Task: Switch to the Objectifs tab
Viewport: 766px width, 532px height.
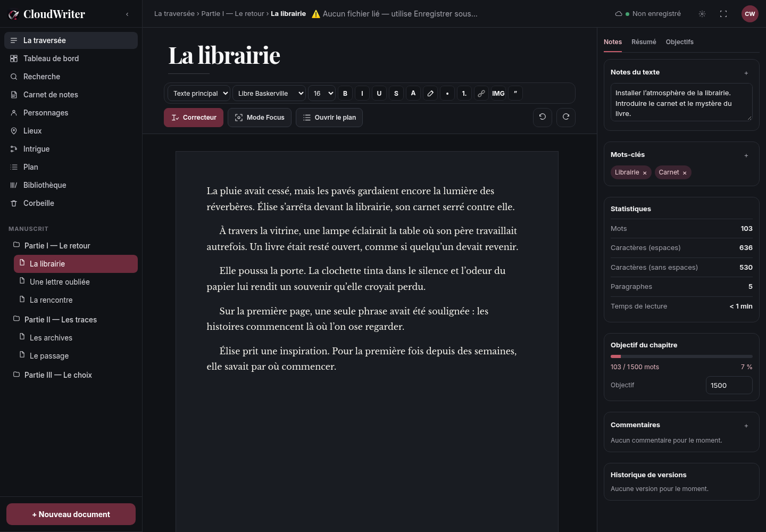Action: click(x=679, y=42)
